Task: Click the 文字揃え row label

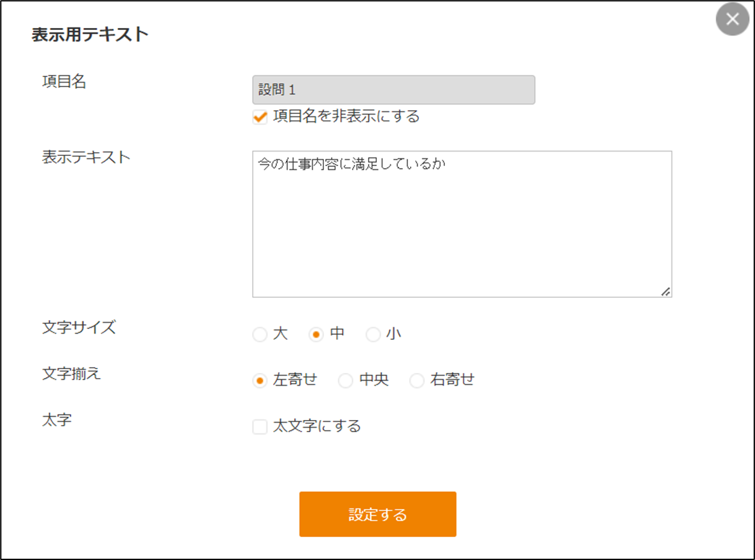Action: click(71, 374)
